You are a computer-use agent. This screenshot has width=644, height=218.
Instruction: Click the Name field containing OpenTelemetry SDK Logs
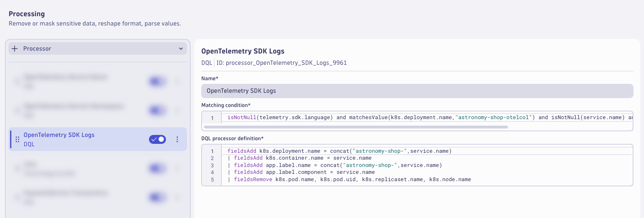tap(417, 91)
